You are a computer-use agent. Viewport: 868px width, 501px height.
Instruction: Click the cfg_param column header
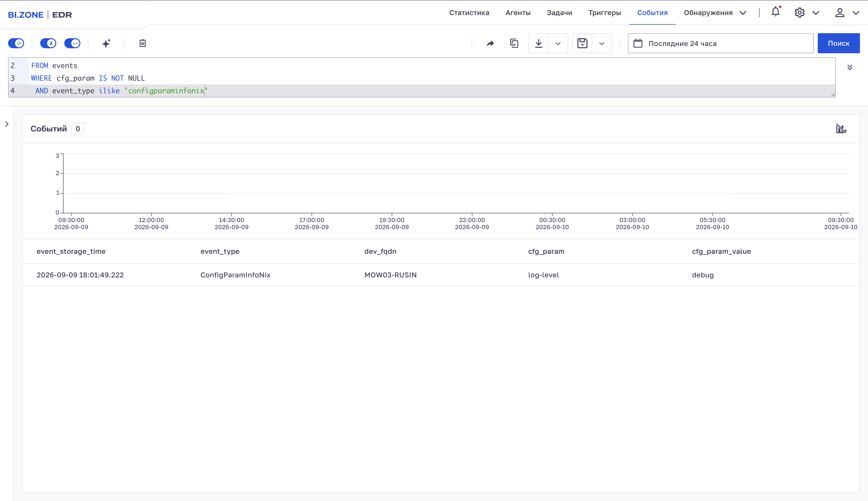tap(546, 252)
